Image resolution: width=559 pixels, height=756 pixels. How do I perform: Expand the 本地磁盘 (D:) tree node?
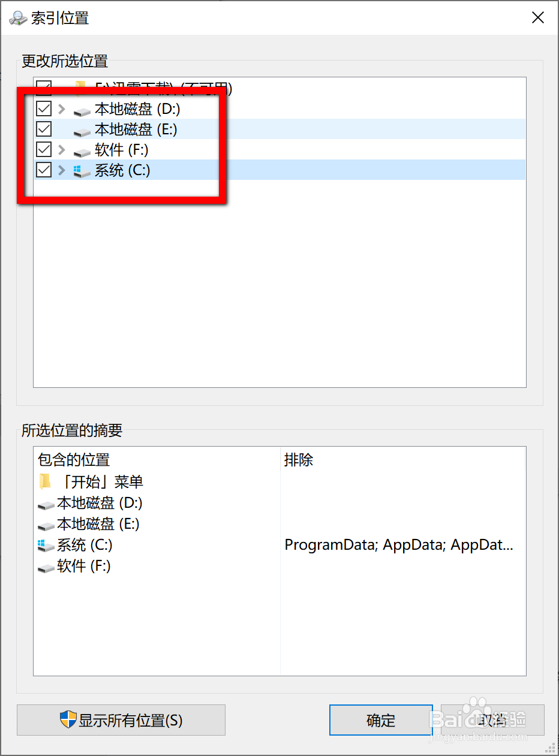[61, 109]
